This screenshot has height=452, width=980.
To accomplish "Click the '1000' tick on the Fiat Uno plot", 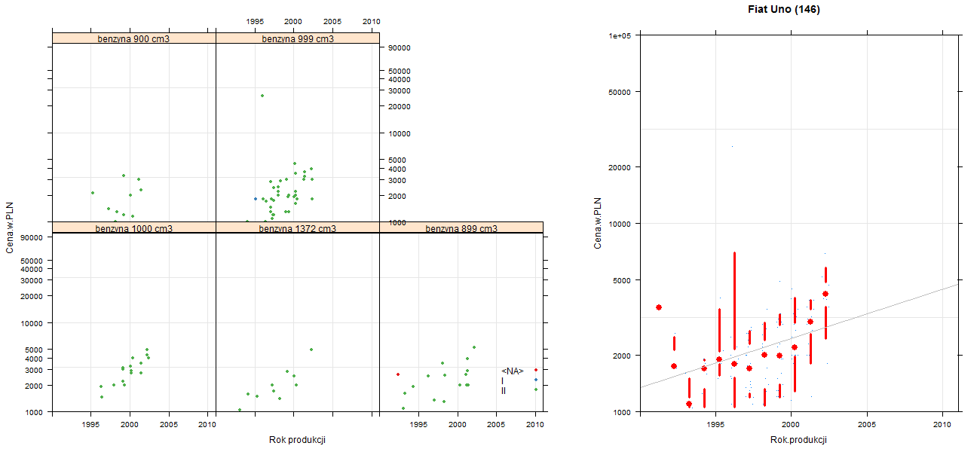I will pyautogui.click(x=622, y=412).
